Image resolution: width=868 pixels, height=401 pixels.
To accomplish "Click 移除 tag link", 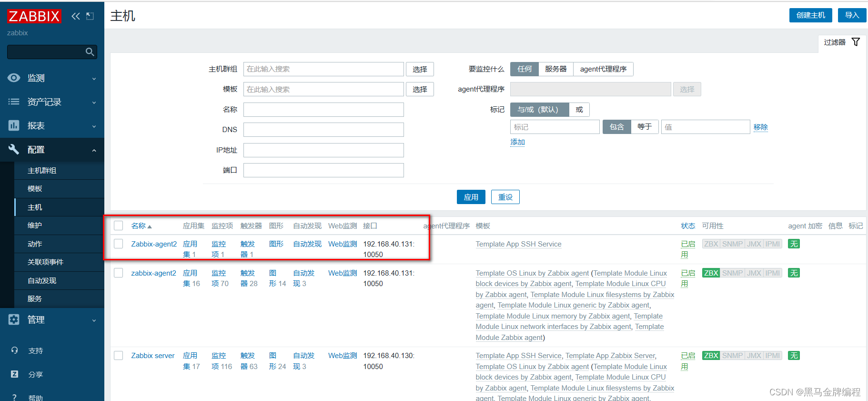I will tap(760, 127).
